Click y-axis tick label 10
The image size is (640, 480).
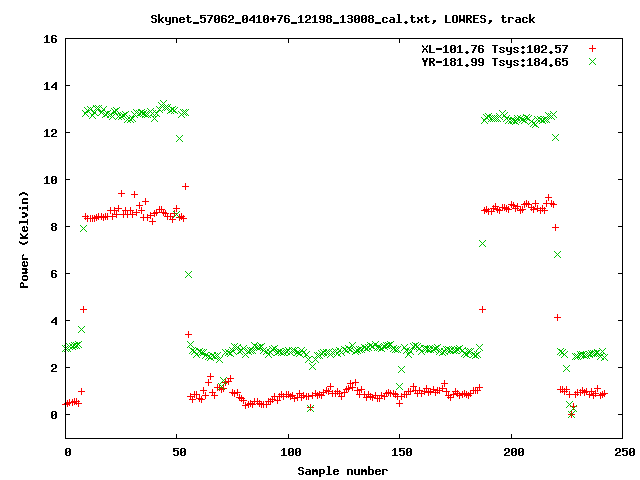point(50,180)
